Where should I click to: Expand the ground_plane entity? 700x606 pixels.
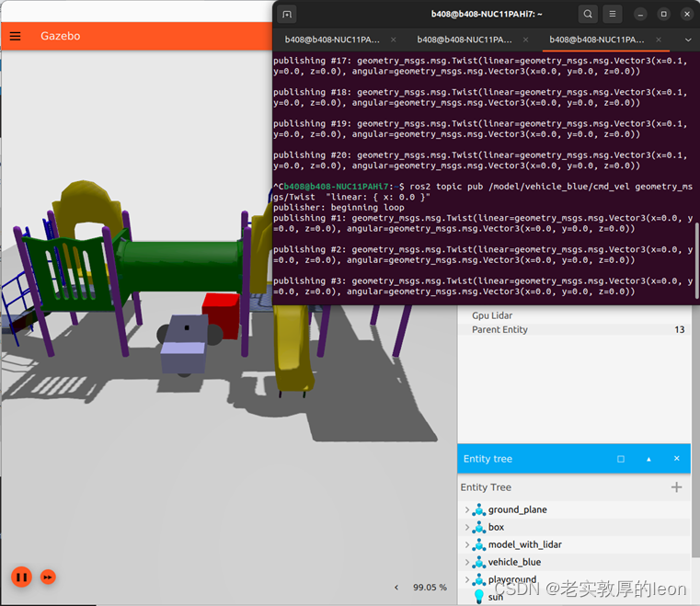click(x=467, y=509)
